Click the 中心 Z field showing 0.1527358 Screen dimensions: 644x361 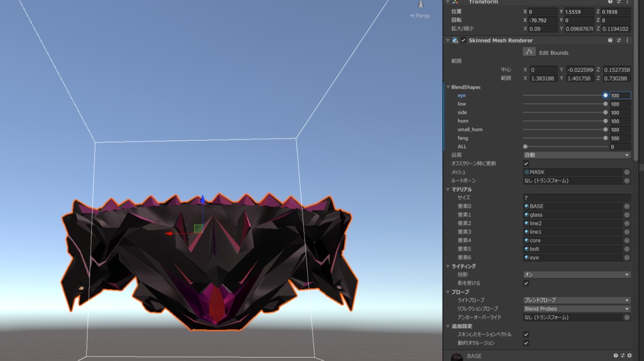pyautogui.click(x=616, y=70)
